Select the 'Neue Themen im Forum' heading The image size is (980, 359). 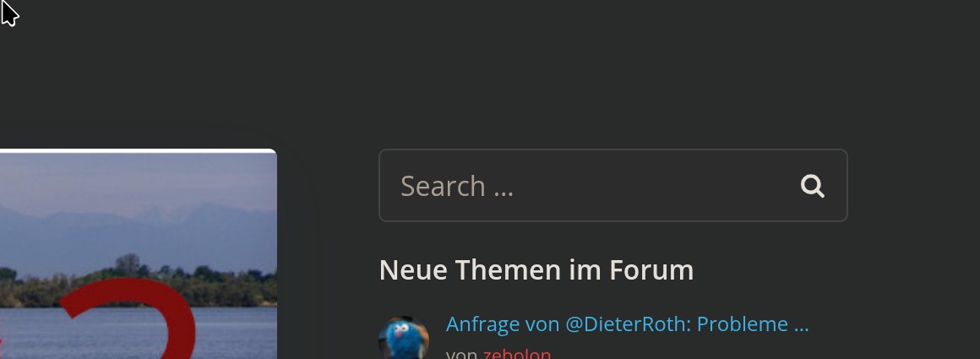536,270
